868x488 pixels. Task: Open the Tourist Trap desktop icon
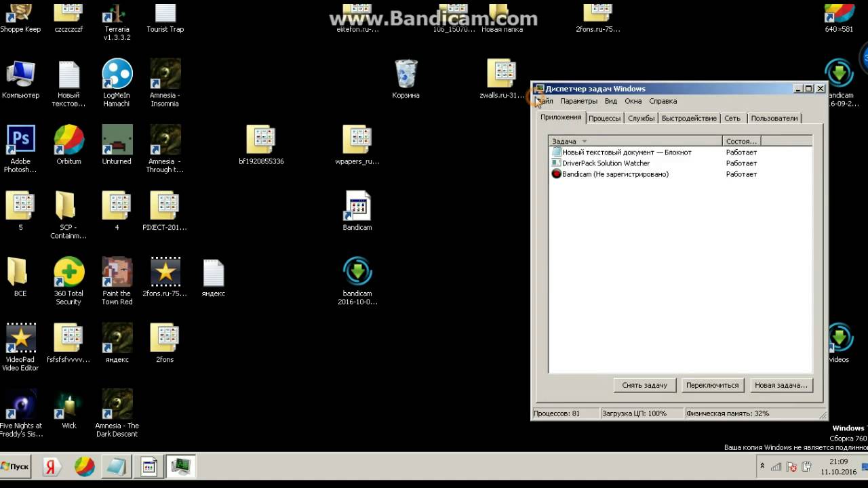tap(165, 18)
